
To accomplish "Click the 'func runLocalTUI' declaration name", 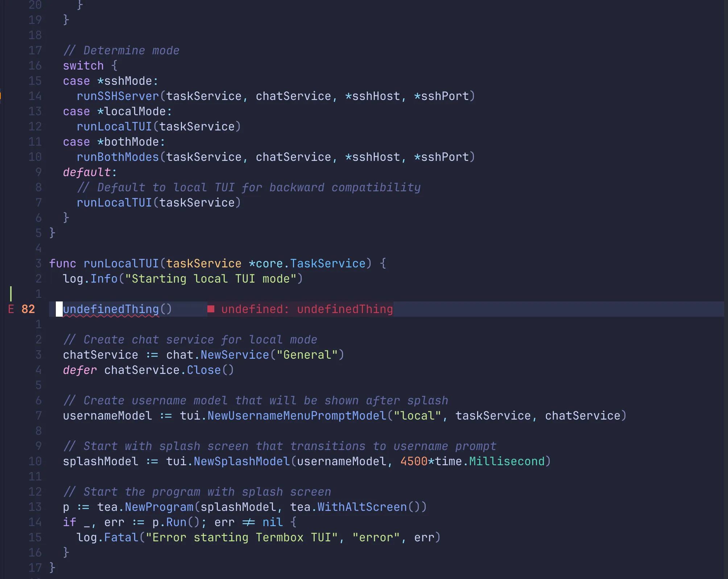I will [121, 263].
